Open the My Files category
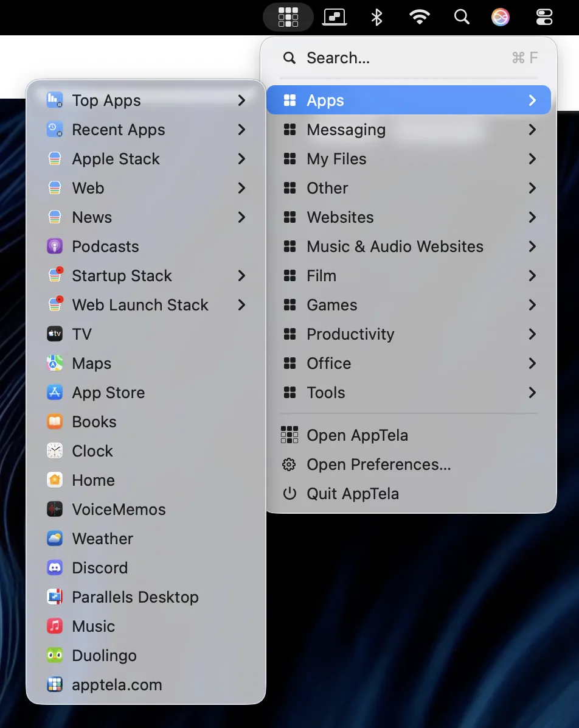The height and width of the screenshot is (728, 579). pos(408,159)
